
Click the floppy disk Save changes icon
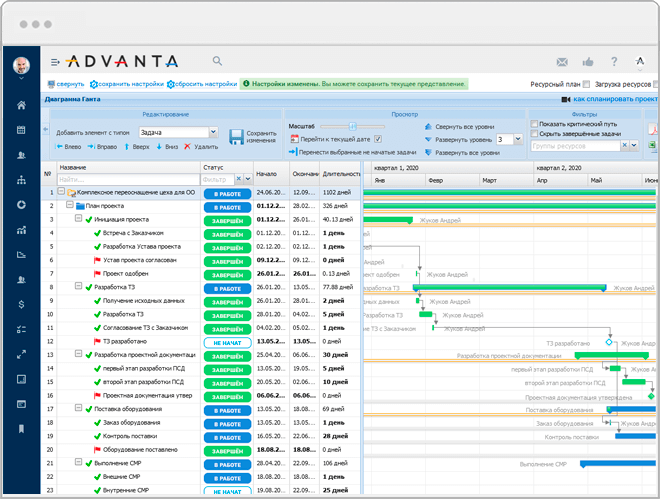(236, 137)
